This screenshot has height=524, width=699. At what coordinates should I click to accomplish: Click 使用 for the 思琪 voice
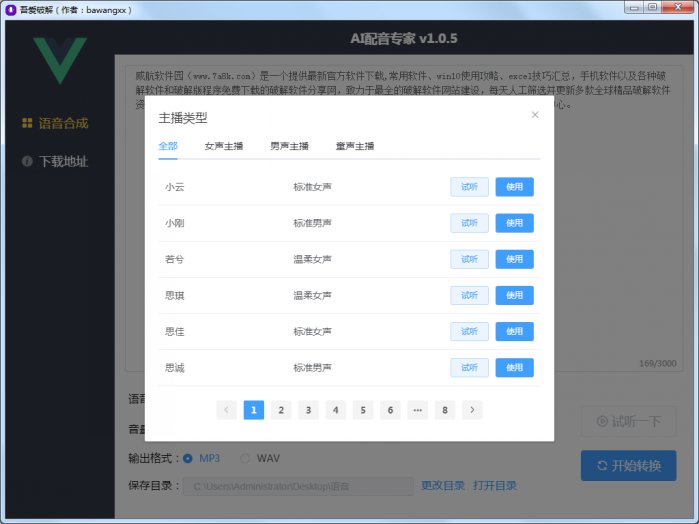click(x=514, y=295)
